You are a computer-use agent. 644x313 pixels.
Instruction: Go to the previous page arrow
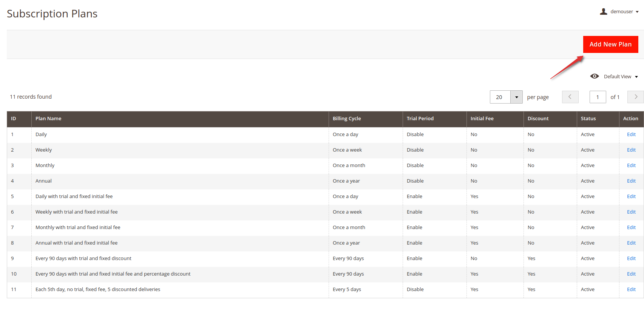coord(570,97)
